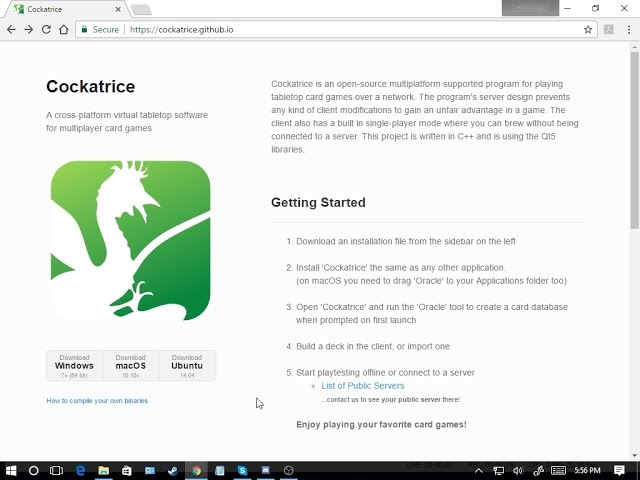The image size is (640, 480).
Task: Click the scrollbar up arrow
Action: pyautogui.click(x=634, y=47)
